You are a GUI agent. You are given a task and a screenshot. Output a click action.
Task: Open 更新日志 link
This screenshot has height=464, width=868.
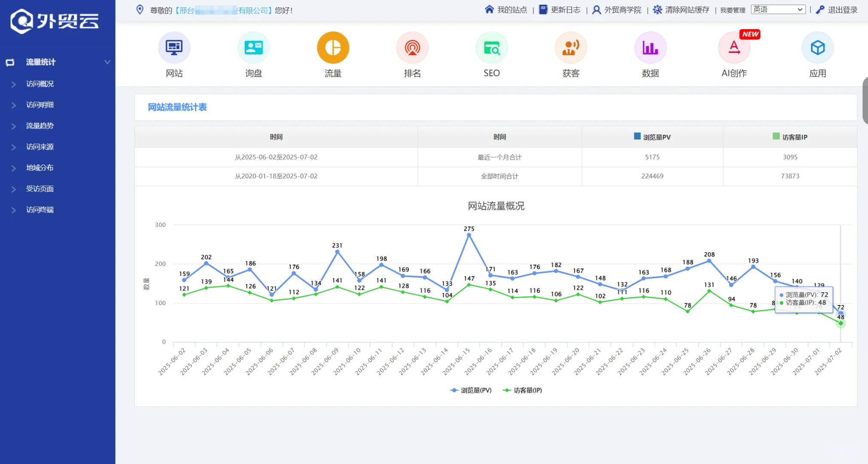tap(566, 10)
